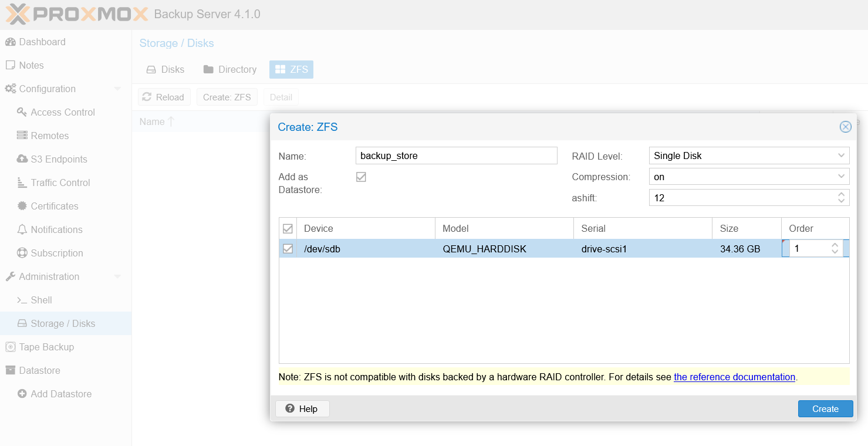Click the Size column header
The width and height of the screenshot is (868, 446).
[747, 228]
